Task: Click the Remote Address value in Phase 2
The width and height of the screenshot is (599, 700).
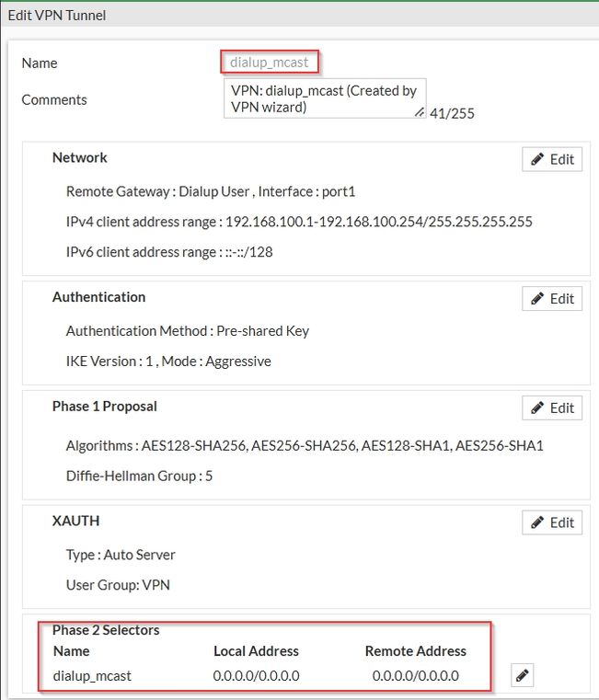Action: tap(416, 676)
